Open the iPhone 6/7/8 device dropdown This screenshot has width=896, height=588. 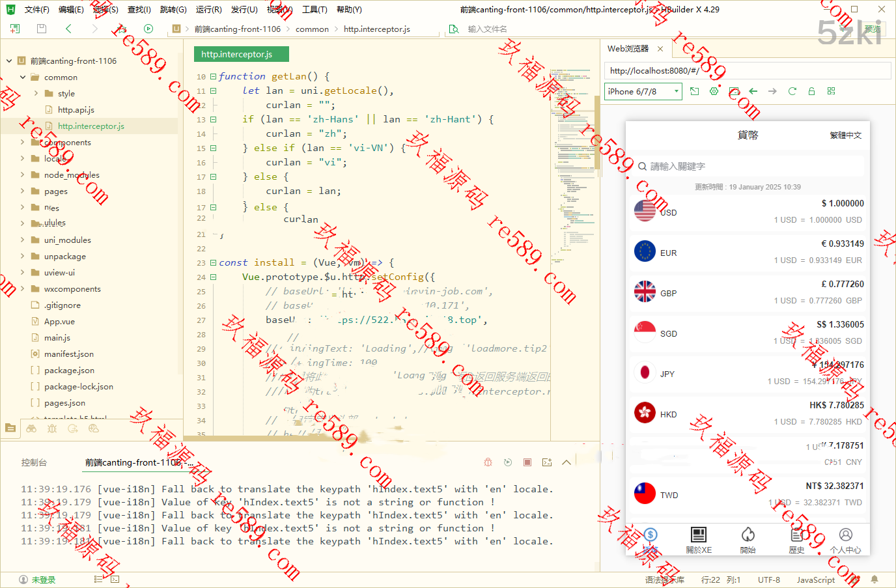click(x=643, y=92)
